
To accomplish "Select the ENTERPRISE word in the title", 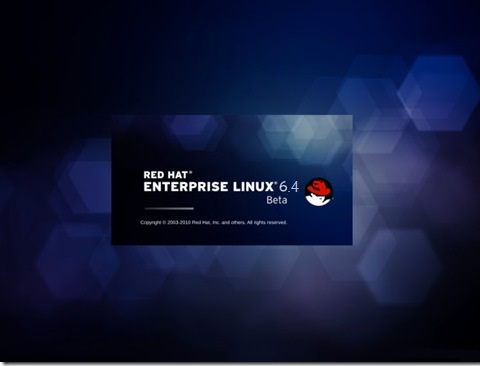I will click(x=186, y=187).
